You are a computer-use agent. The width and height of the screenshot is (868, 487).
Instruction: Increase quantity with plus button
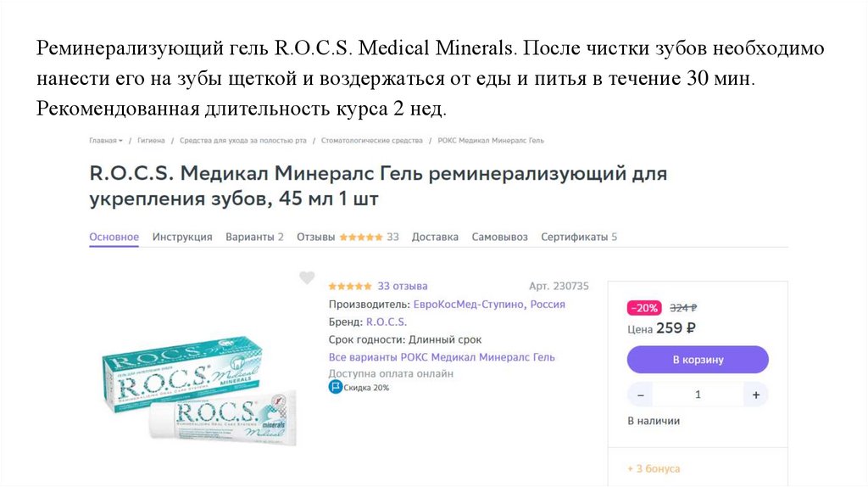[755, 395]
